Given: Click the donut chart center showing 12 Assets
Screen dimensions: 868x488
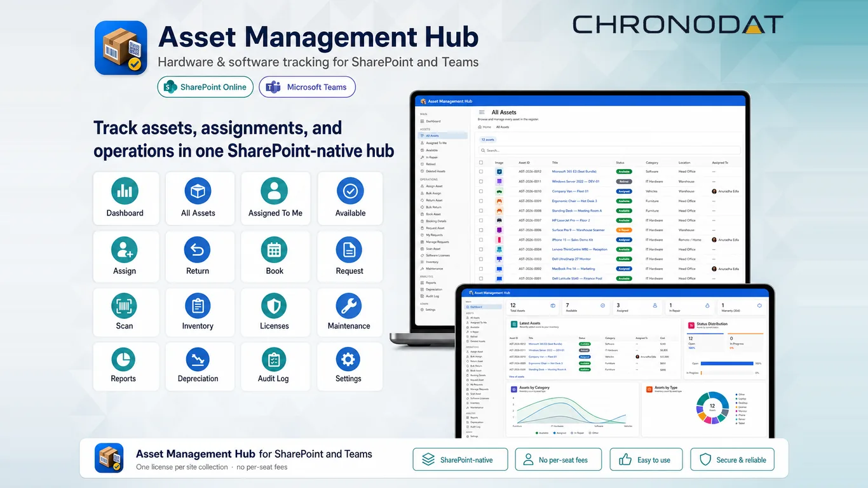Looking at the screenshot, I should pyautogui.click(x=712, y=407).
